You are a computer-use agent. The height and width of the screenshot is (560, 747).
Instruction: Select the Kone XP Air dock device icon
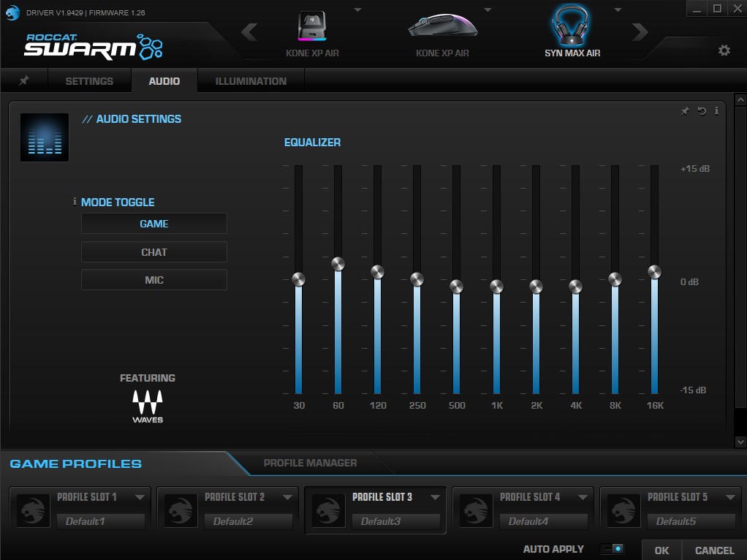pyautogui.click(x=312, y=27)
